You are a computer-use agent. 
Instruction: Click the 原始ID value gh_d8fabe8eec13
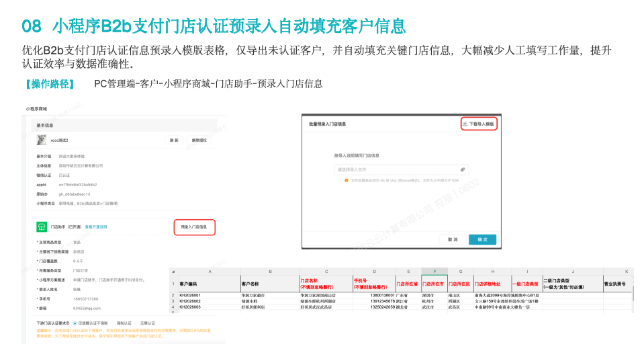click(75, 194)
